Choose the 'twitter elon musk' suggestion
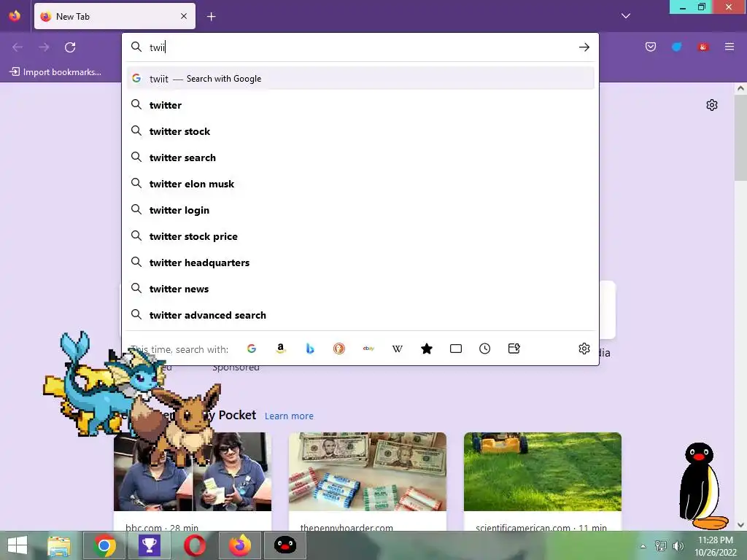 tap(360, 183)
